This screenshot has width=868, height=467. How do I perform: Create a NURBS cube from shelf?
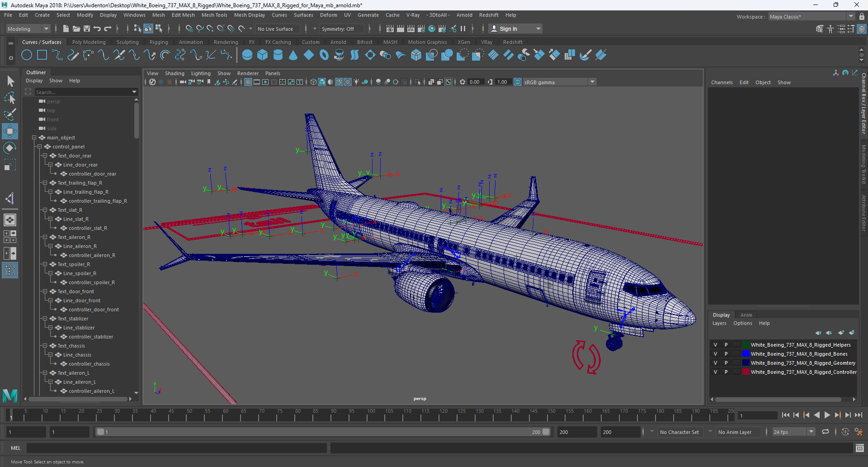tap(263, 55)
